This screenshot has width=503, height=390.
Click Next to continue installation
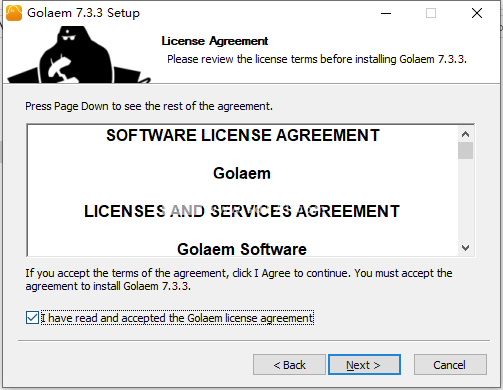click(364, 365)
